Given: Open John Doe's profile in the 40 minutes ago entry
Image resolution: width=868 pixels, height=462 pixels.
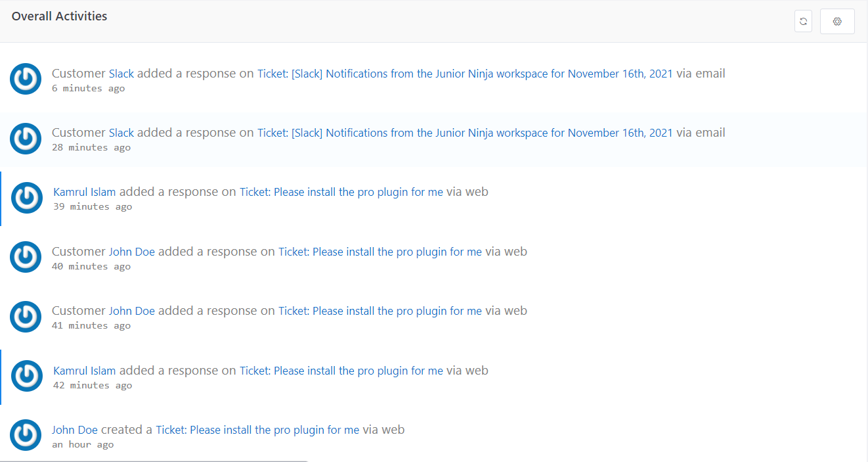Looking at the screenshot, I should 131,251.
